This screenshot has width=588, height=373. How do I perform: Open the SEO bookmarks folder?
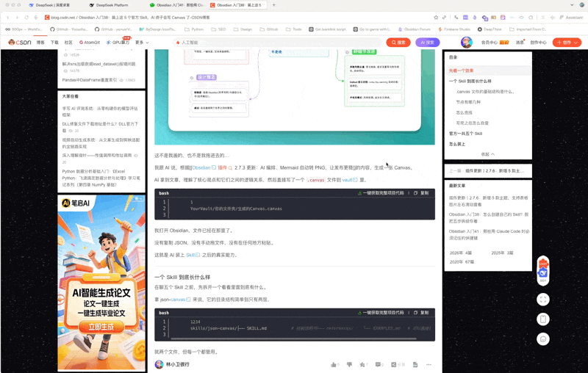[218, 29]
